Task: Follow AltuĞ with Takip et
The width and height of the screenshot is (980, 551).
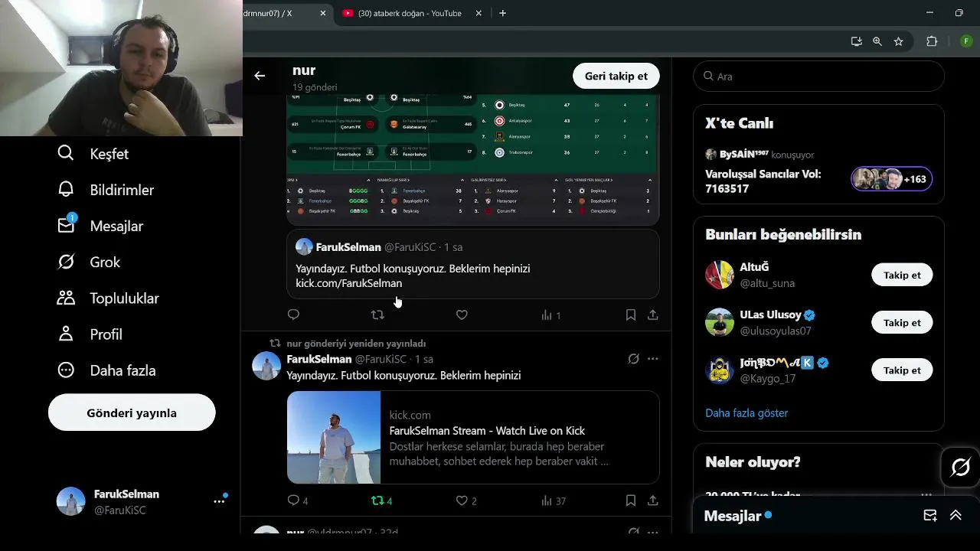Action: (902, 275)
